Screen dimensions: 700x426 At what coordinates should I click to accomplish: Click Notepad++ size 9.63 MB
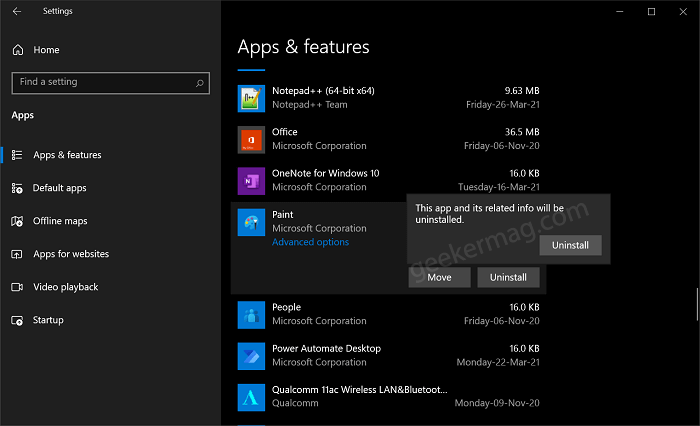tap(522, 91)
